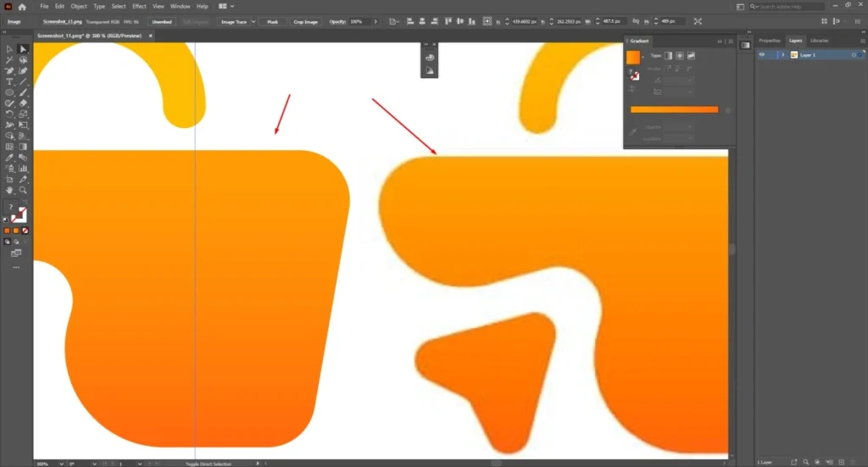Open the Effect menu
This screenshot has height=467, width=868.
pos(139,7)
